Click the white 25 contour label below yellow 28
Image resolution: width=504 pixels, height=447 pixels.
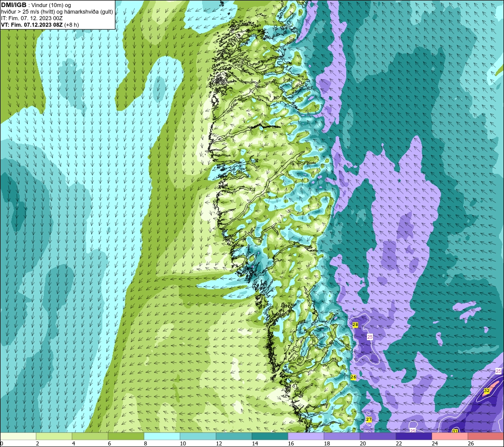370,337
